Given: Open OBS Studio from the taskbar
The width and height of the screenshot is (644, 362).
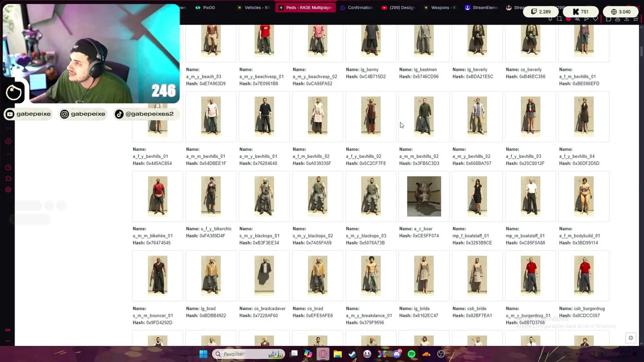Looking at the screenshot, I should pos(441,354).
